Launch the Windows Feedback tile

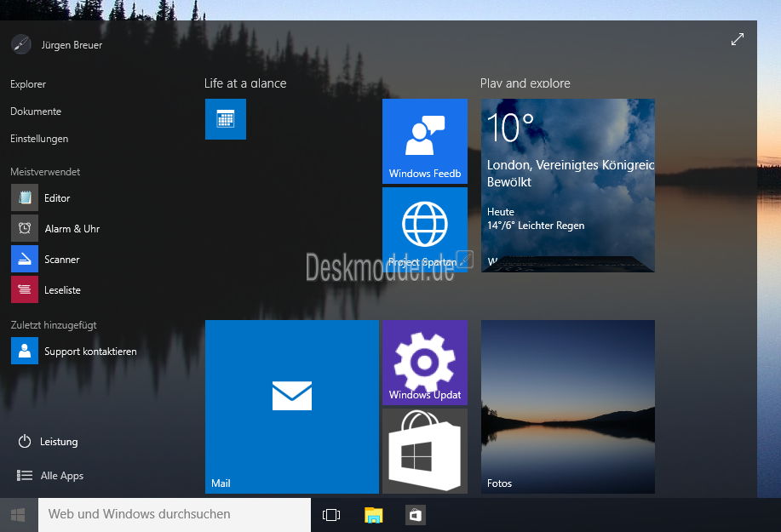coord(425,140)
